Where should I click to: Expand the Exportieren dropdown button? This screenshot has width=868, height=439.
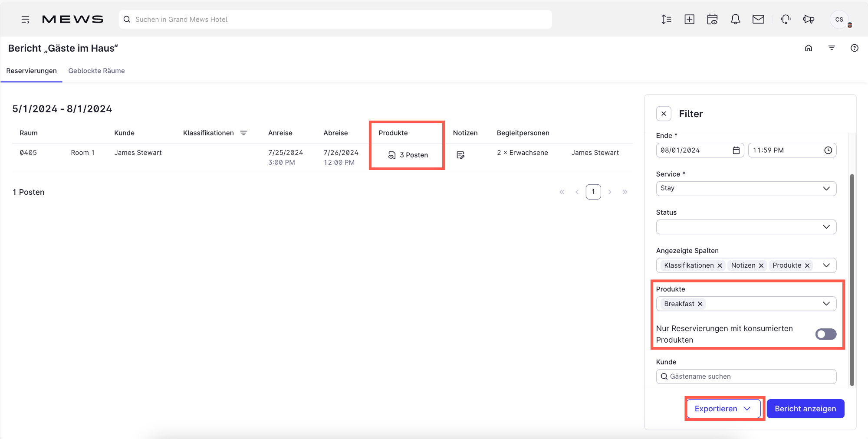tap(723, 409)
